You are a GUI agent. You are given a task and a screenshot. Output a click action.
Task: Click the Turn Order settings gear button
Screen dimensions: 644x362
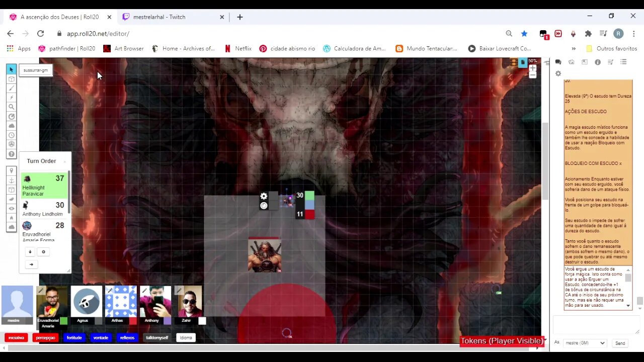coord(43,252)
